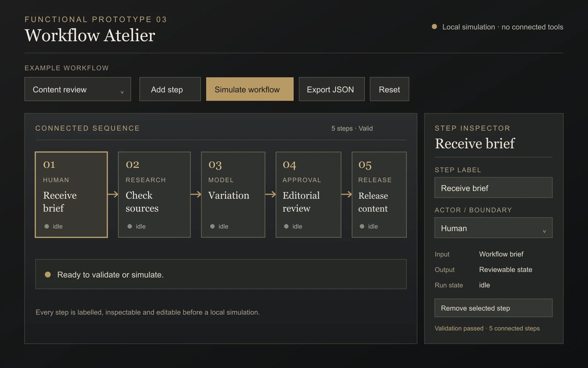
Task: Select step 02 Check sources card
Action: pos(154,195)
